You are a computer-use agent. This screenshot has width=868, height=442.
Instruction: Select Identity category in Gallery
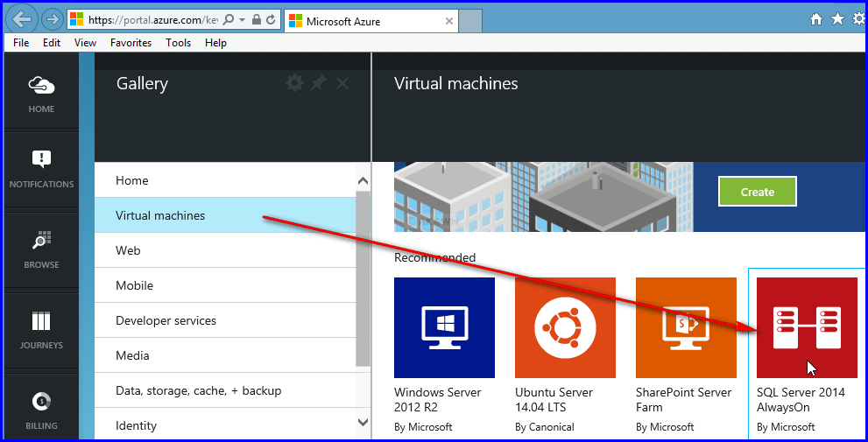pos(225,425)
